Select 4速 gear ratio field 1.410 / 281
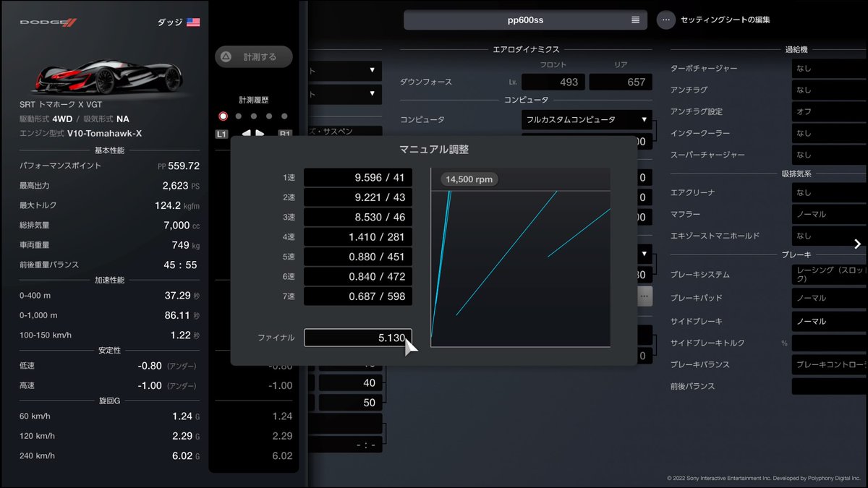The height and width of the screenshot is (488, 868). click(x=358, y=236)
